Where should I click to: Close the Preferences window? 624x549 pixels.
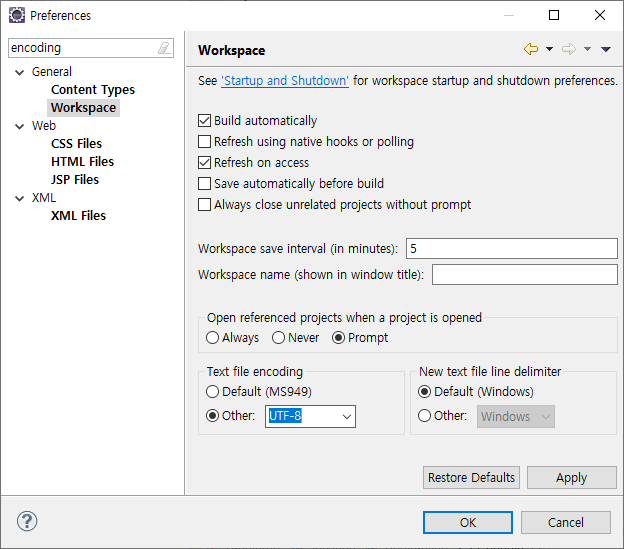pos(600,15)
